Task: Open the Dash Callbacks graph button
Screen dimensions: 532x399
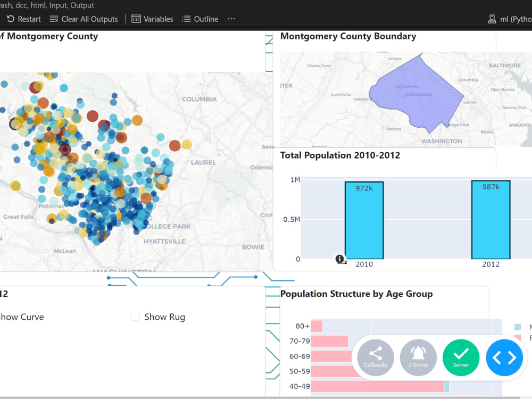Action: coord(376,358)
